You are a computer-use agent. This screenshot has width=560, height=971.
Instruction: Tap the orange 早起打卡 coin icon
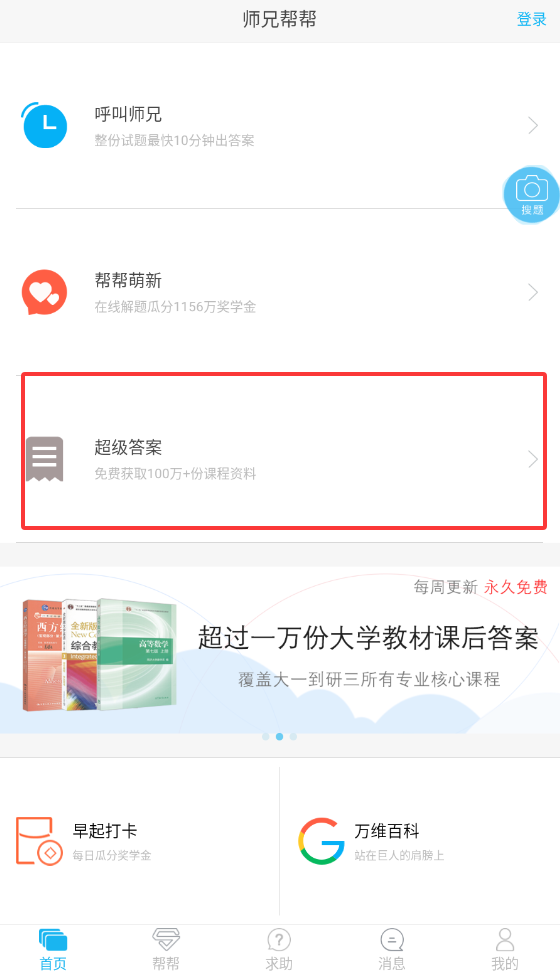[x=39, y=841]
